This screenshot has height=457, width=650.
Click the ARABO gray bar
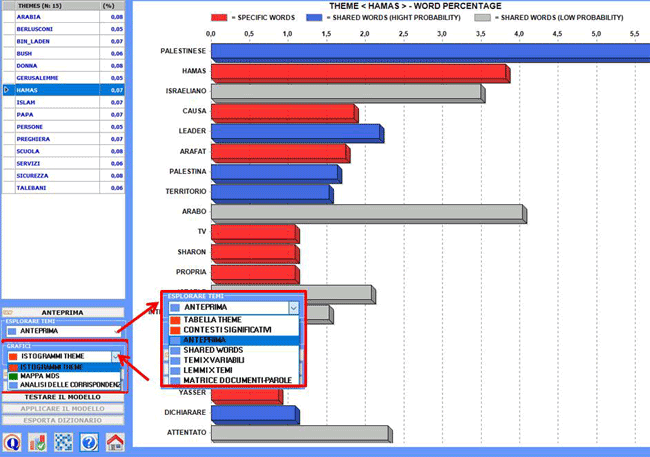coord(369,214)
